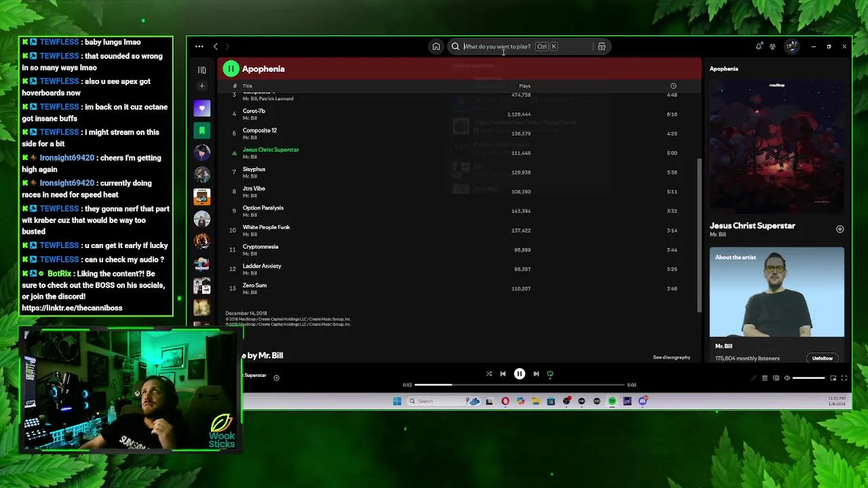
Task: Click the magnifier search icon
Action: point(456,47)
